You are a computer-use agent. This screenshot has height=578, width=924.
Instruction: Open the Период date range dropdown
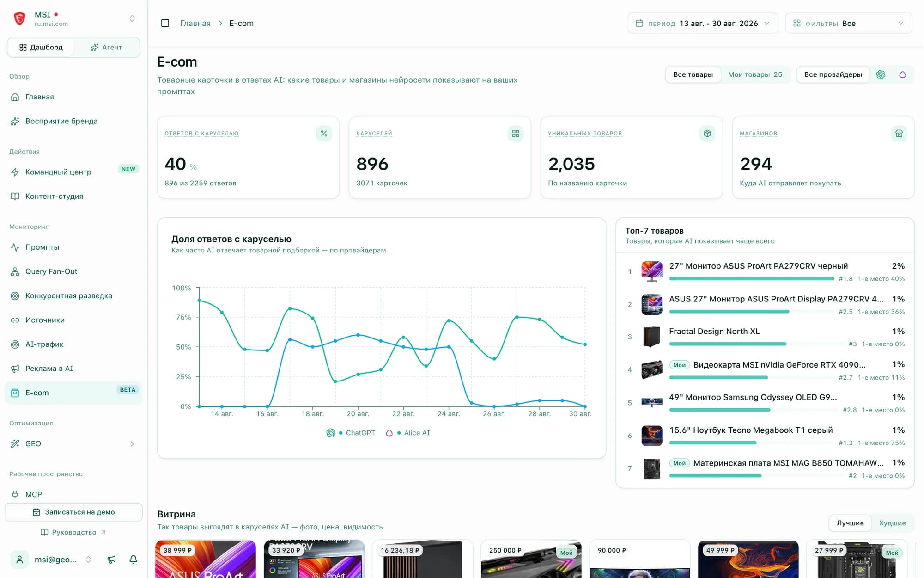point(703,23)
